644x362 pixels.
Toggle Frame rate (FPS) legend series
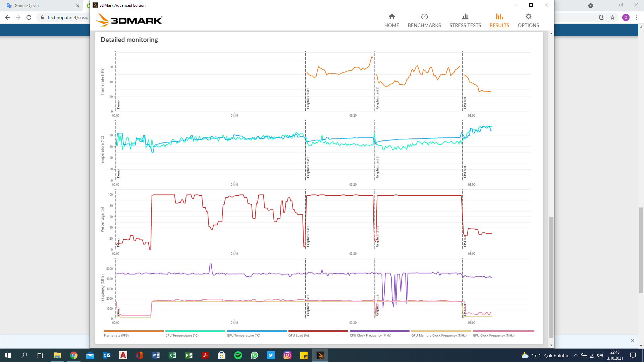point(116,335)
